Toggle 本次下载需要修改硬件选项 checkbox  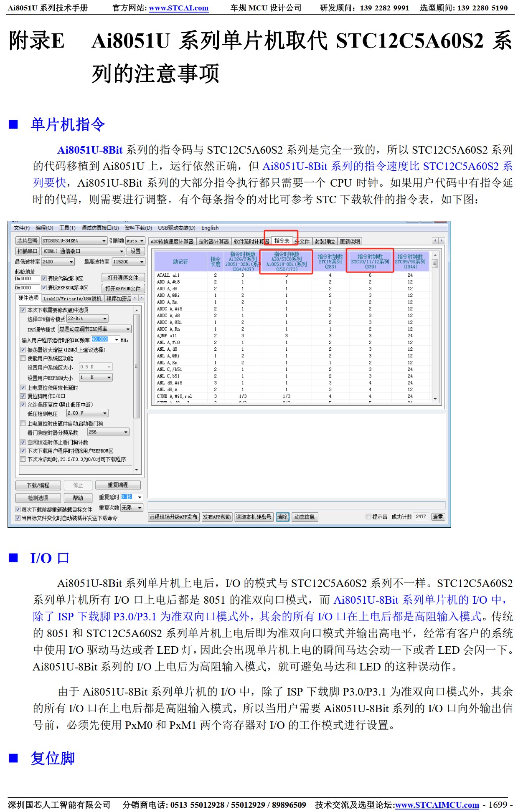(23, 310)
